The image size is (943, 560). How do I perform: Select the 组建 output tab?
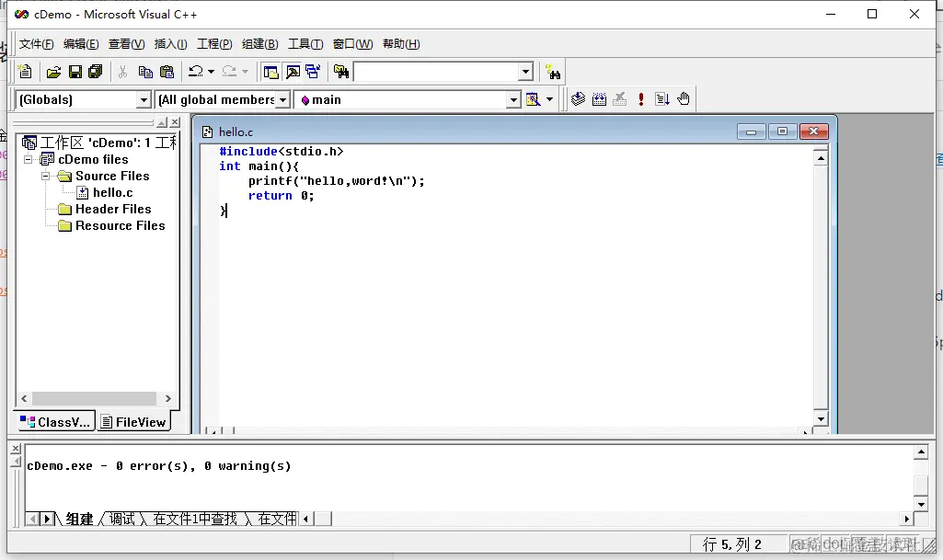(x=79, y=519)
